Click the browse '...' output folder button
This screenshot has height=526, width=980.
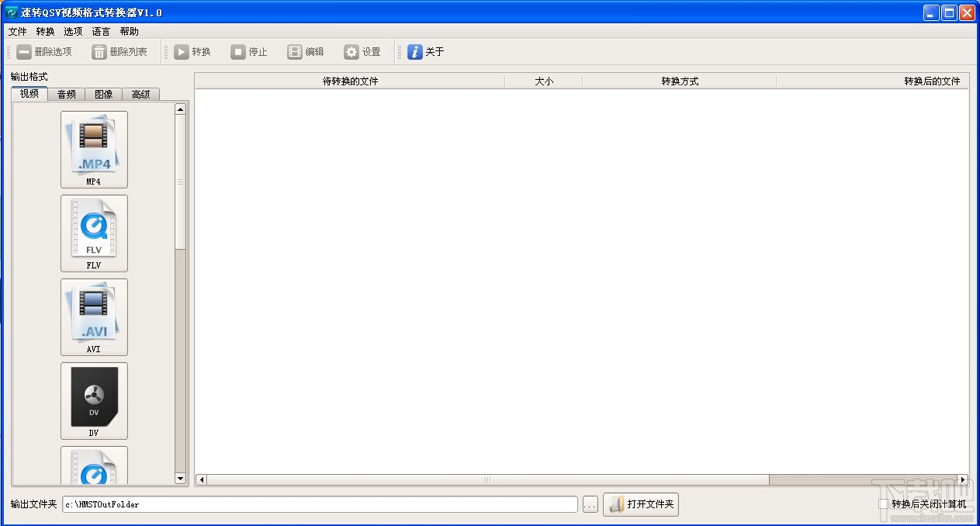[x=590, y=505]
